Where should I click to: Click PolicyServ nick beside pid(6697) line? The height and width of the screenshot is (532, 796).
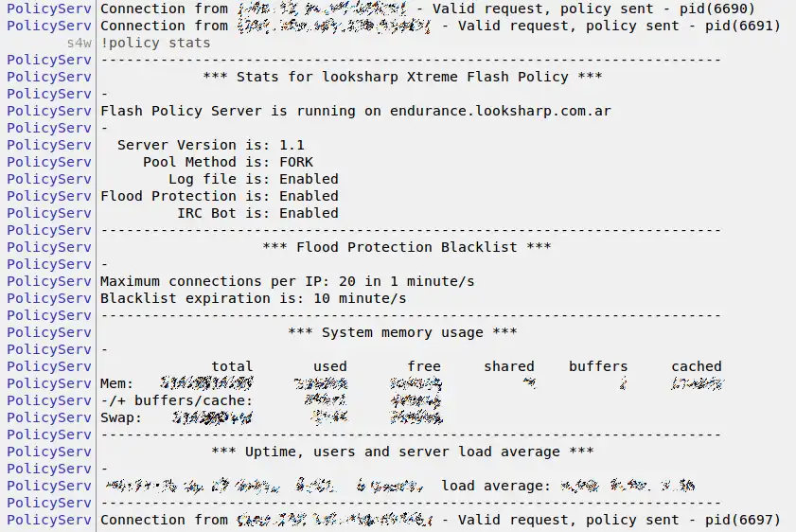click(49, 520)
